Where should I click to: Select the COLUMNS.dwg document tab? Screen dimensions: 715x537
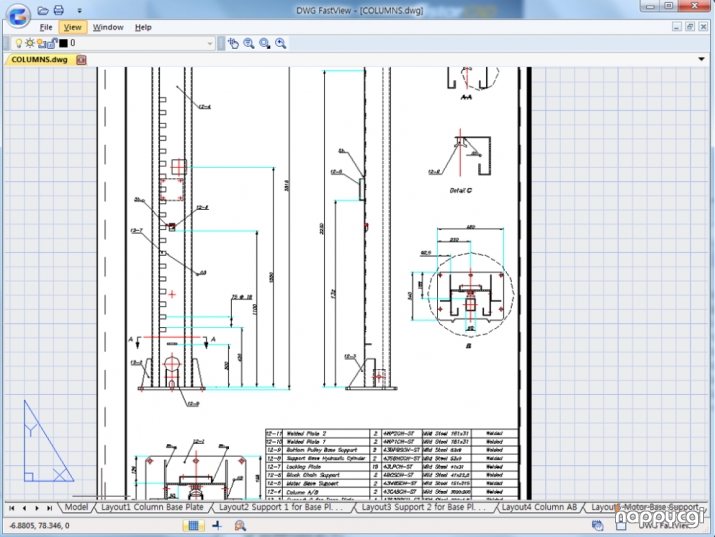pos(40,60)
